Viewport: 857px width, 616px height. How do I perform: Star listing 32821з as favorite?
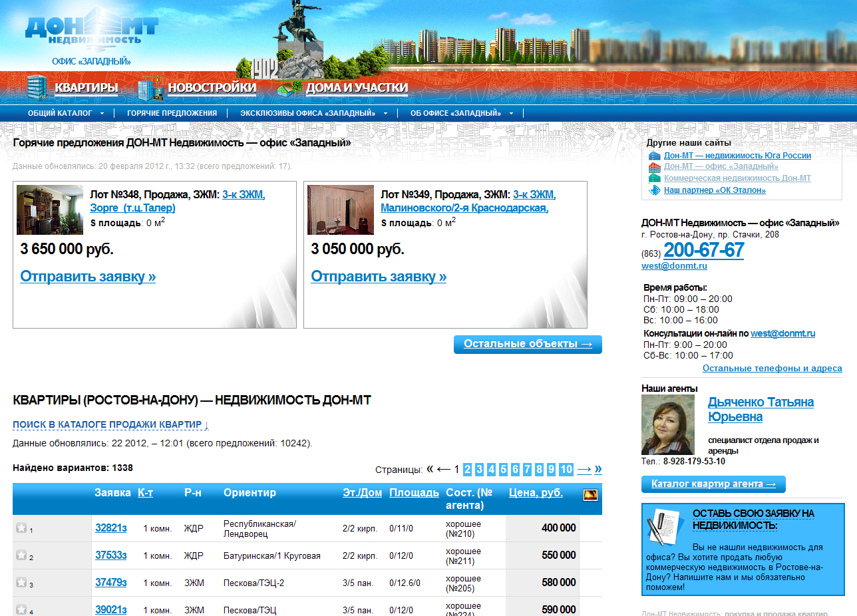pos(21,528)
